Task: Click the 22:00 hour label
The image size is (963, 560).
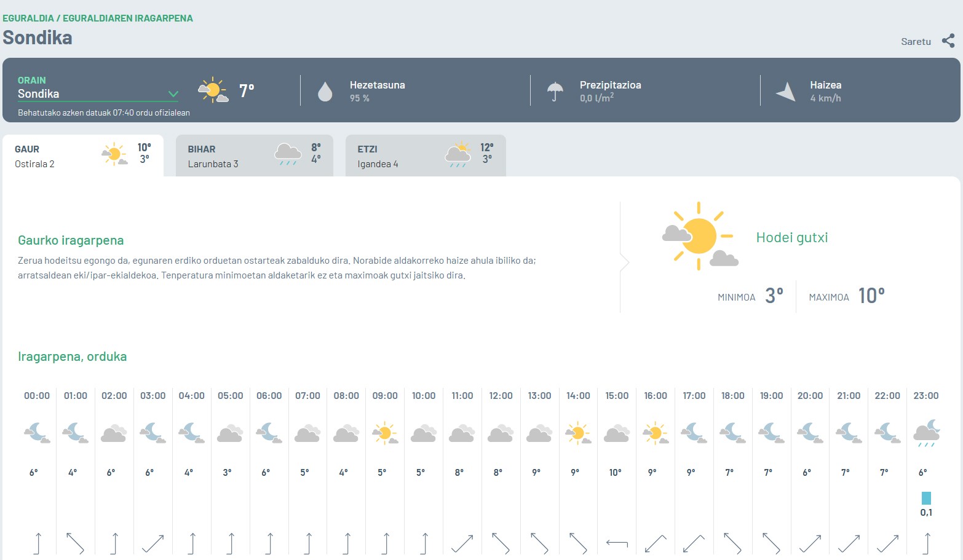Action: click(887, 396)
